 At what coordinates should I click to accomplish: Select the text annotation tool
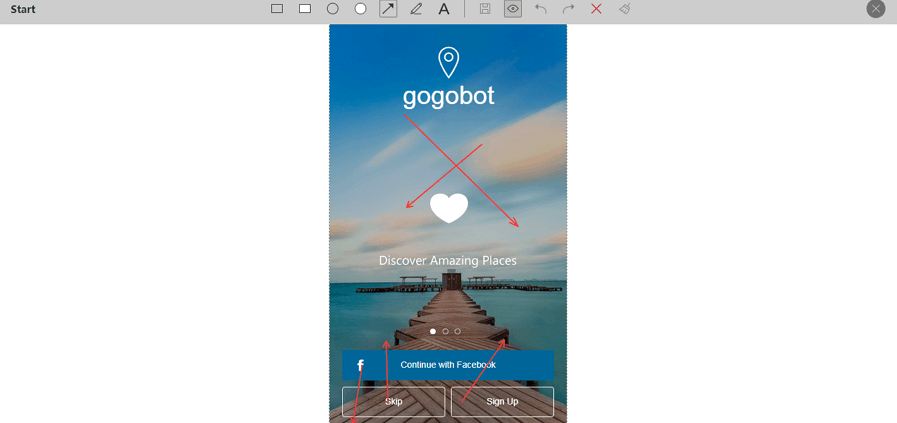(x=444, y=9)
